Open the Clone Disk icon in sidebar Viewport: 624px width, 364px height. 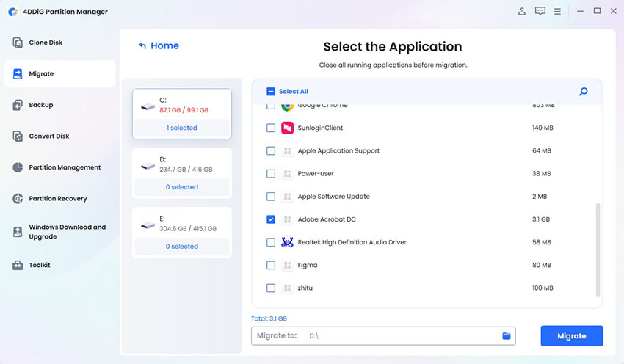click(18, 43)
